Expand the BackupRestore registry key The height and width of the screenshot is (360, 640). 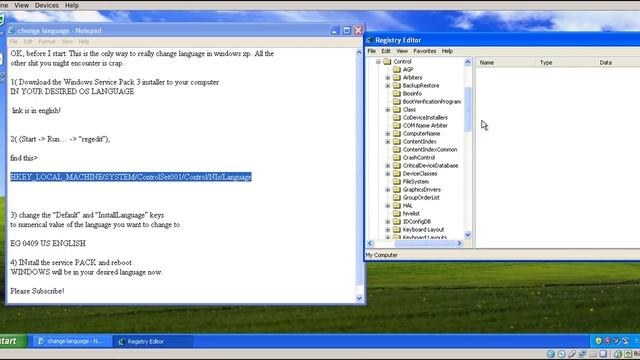388,86
